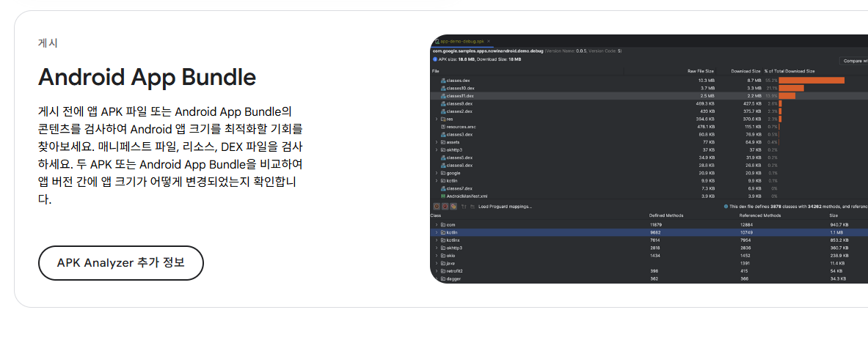This screenshot has height=340, width=868.
Task: Click the okhttp3 name in Class list
Action: click(x=454, y=248)
